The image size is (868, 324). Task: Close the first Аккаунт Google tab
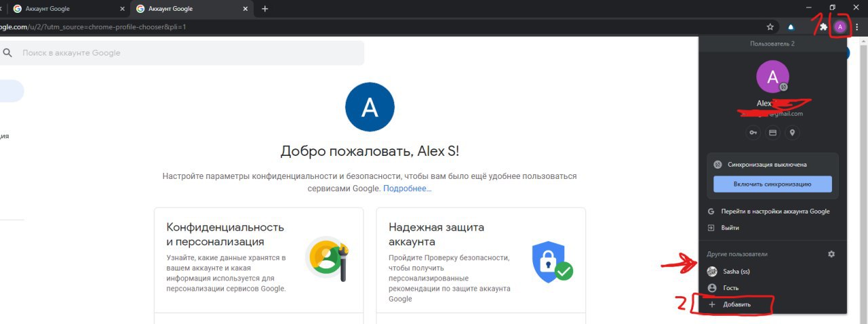[x=121, y=9]
